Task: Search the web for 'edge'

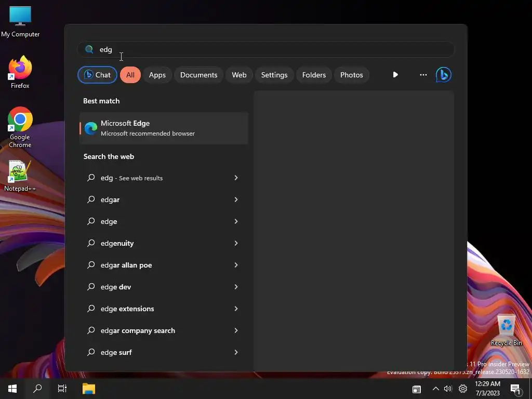Action: 164,221
